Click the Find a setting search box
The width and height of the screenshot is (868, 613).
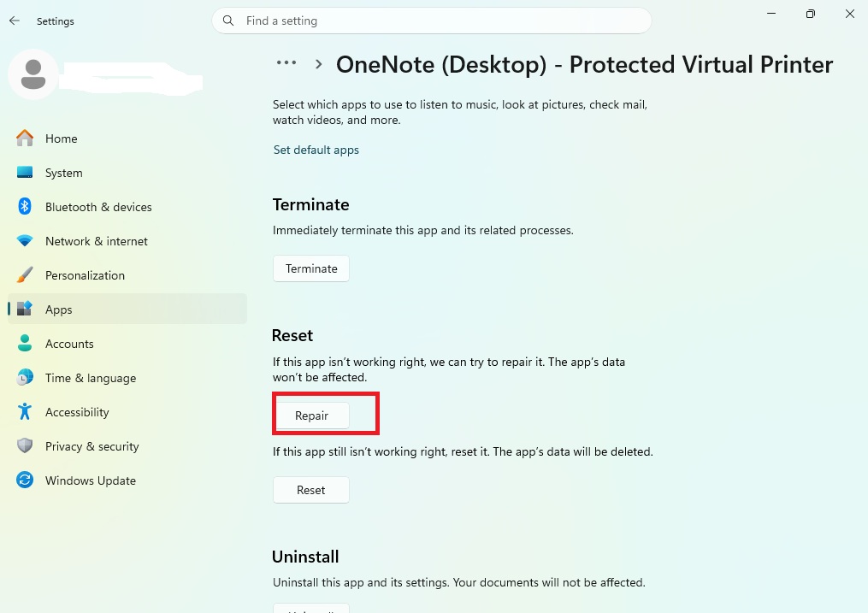pos(440,21)
